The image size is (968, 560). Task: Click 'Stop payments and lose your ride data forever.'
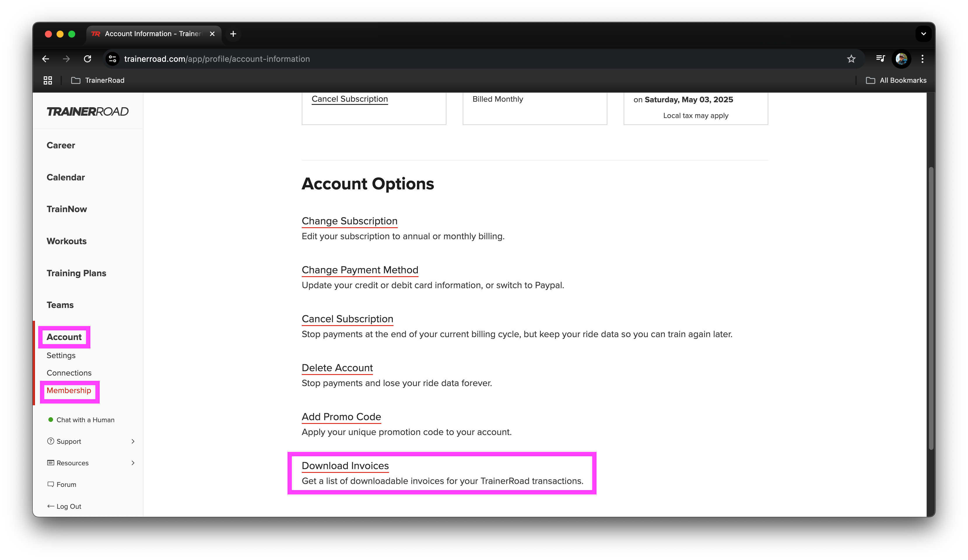(x=397, y=383)
